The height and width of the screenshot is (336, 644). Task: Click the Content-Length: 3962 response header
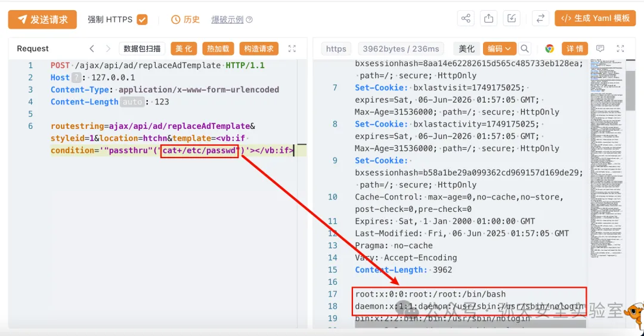pyautogui.click(x=403, y=270)
